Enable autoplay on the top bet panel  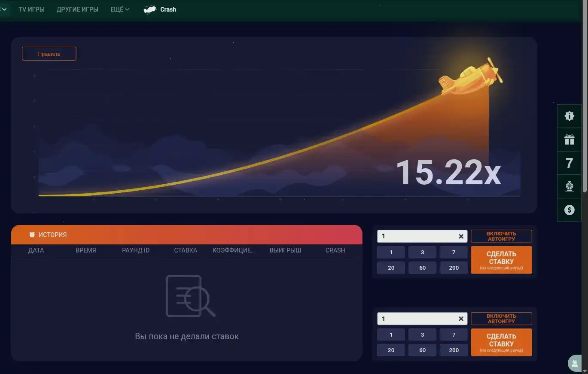pos(501,236)
